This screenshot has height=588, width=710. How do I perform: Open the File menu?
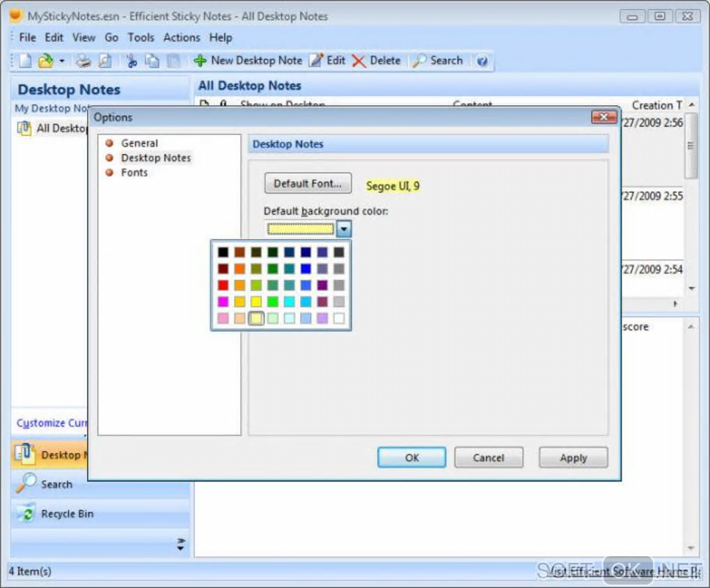coord(27,38)
